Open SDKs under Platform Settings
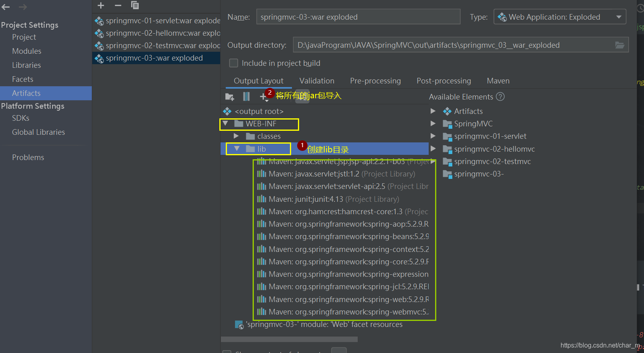This screenshot has height=353, width=644. [20, 118]
